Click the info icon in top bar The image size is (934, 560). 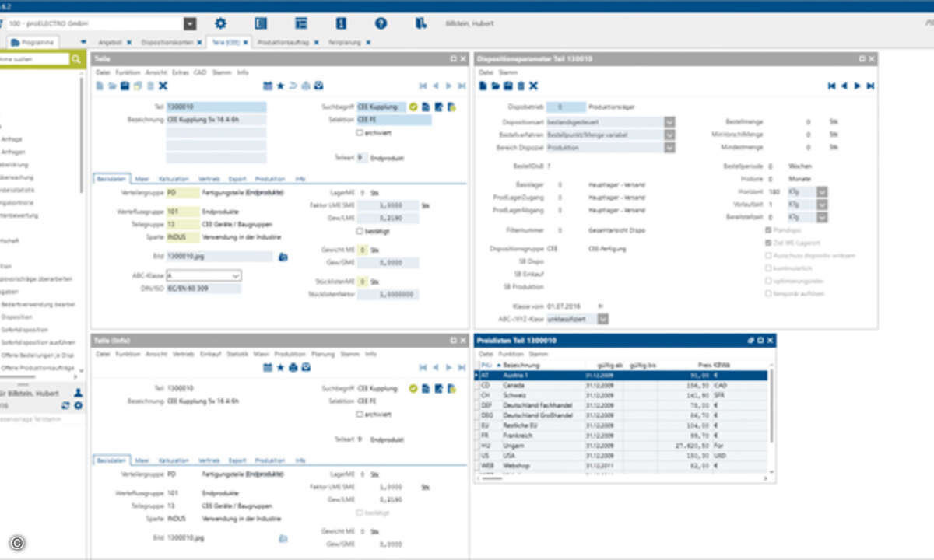[x=341, y=24]
